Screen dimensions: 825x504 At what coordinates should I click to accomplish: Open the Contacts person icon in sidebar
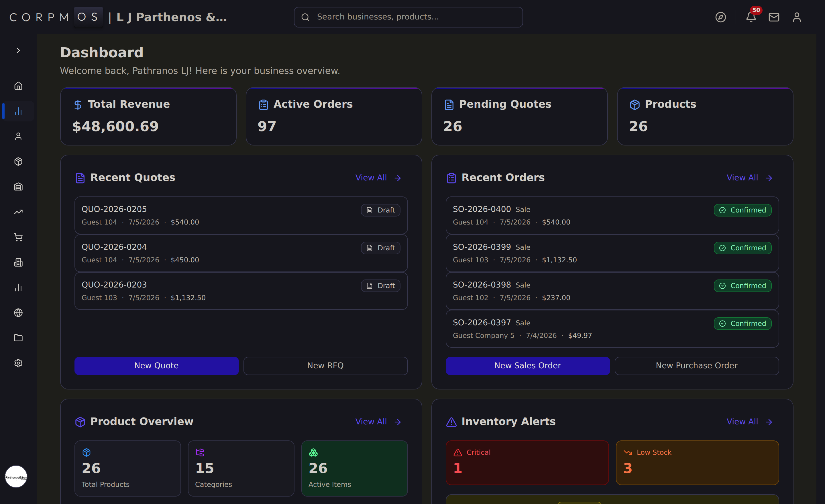[18, 136]
